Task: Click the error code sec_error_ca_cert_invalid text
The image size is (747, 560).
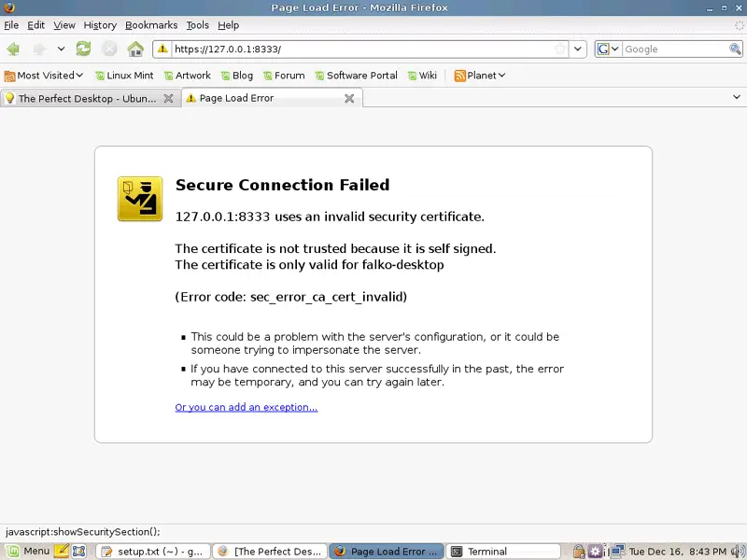Action: [x=291, y=297]
